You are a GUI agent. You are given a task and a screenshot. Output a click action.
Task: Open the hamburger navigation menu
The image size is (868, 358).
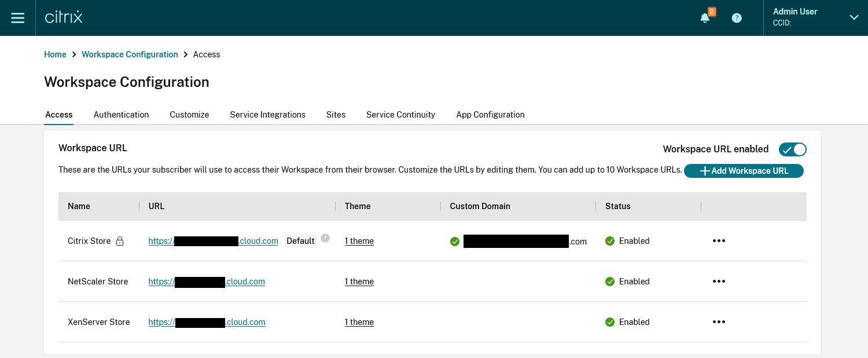coord(18,18)
